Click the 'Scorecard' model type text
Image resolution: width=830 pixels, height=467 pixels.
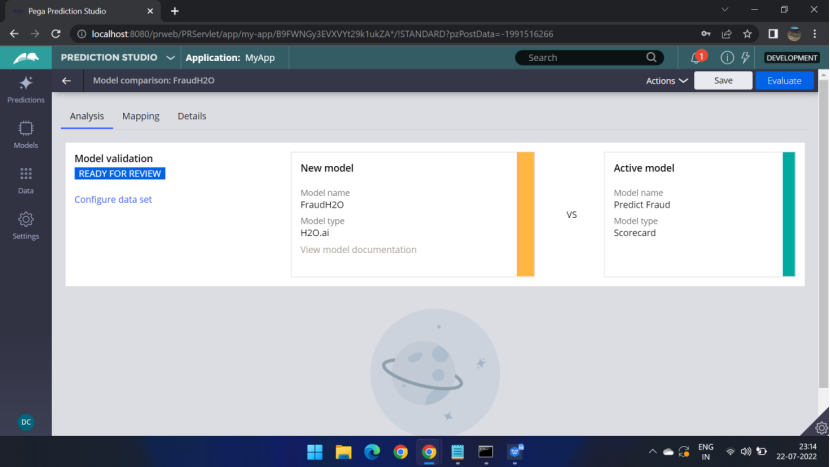[x=635, y=232]
